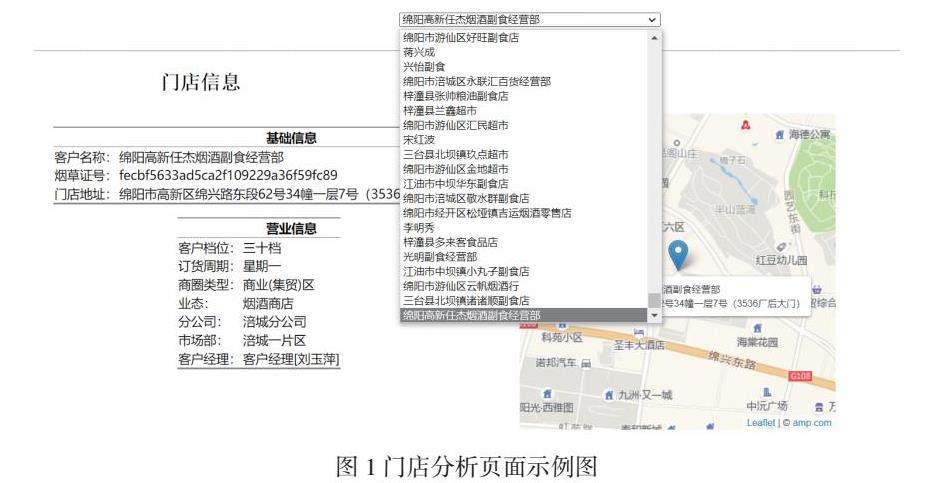Choose 蒋兴成 in the dropdown list
This screenshot has width=937, height=483.
tap(419, 52)
